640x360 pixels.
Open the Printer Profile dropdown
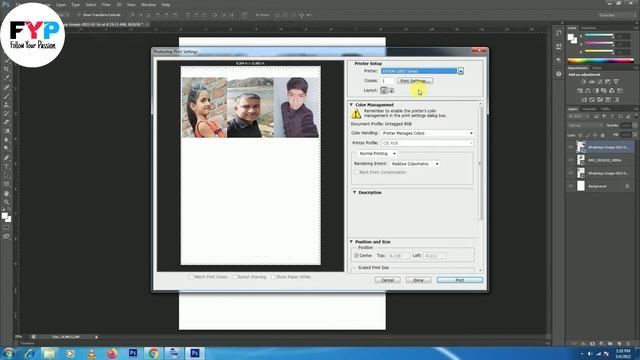click(427, 143)
